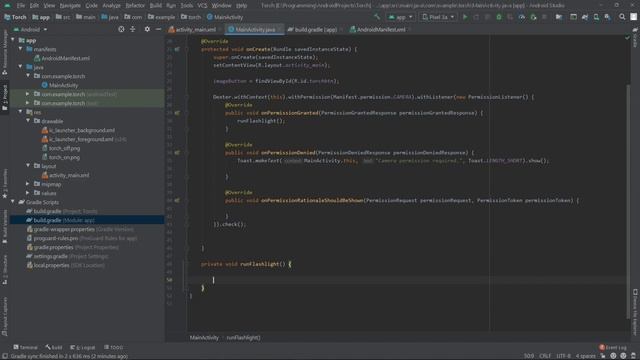The width and height of the screenshot is (640, 360).
Task: Open the Search Everywhere magnifier
Action: tap(622, 17)
